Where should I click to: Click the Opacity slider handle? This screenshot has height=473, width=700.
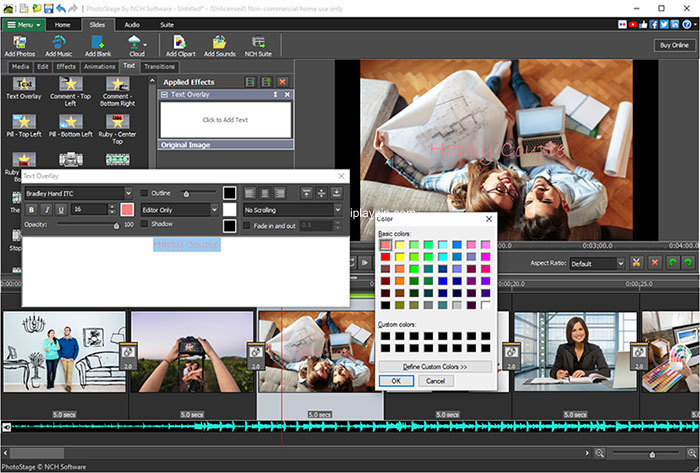coord(116,226)
